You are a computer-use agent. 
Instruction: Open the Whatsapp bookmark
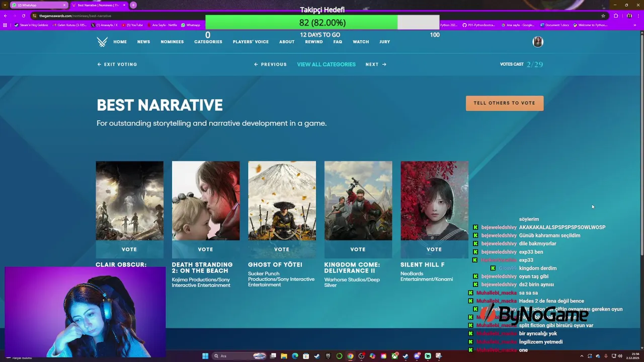pyautogui.click(x=191, y=25)
